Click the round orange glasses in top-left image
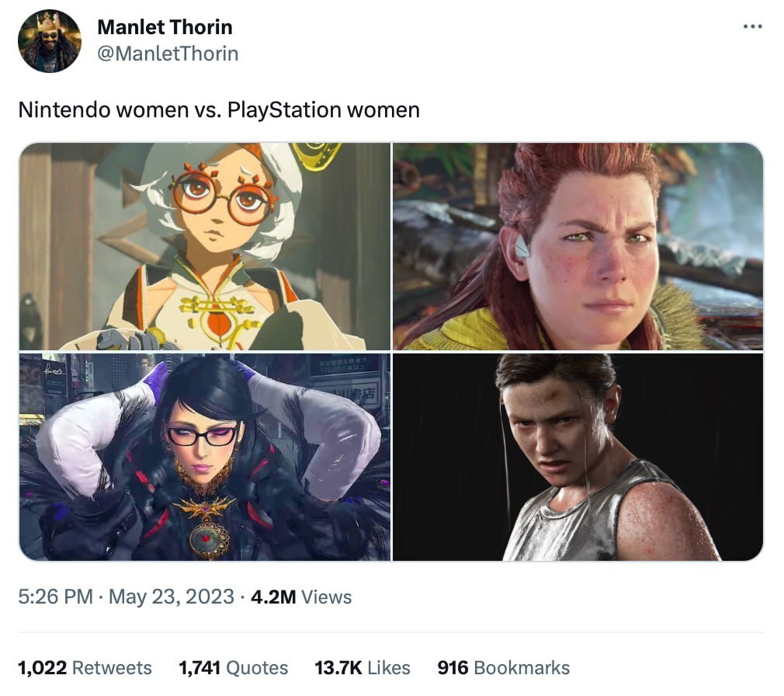This screenshot has height=696, width=784. tap(224, 193)
